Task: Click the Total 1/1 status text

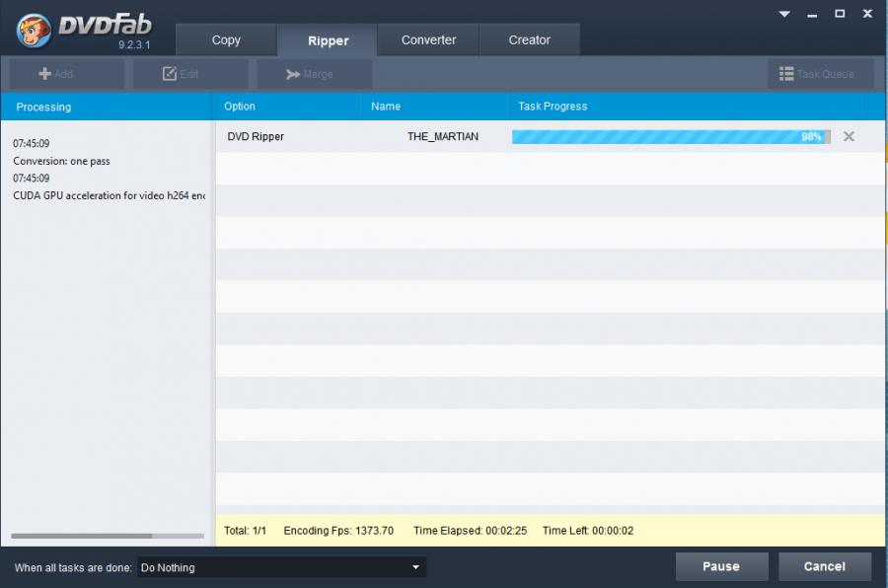Action: (x=245, y=531)
